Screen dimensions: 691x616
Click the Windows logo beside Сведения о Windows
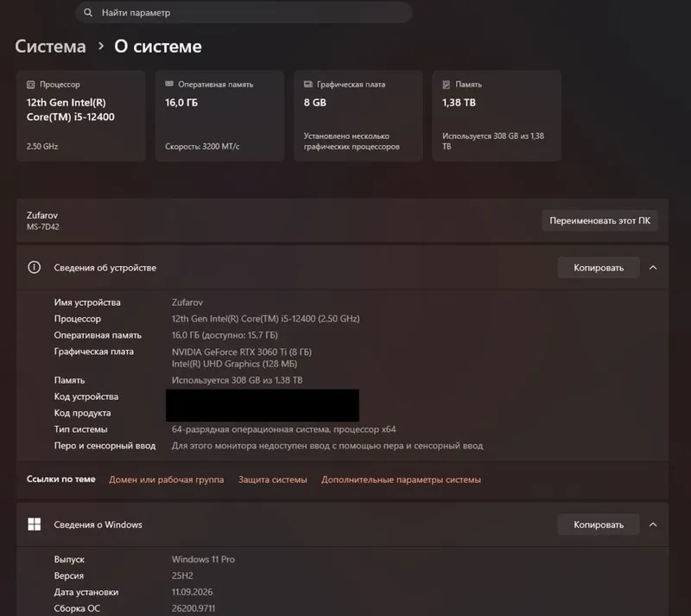click(34, 524)
